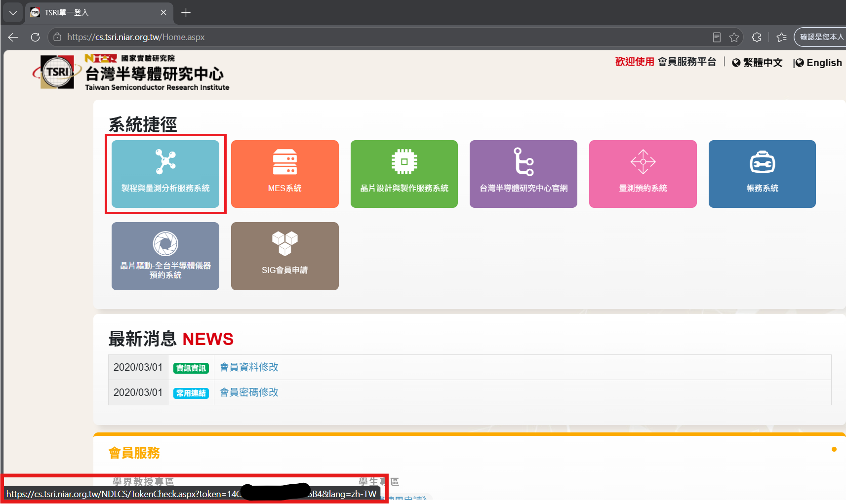
Task: Expand the tab list chevron
Action: point(13,13)
